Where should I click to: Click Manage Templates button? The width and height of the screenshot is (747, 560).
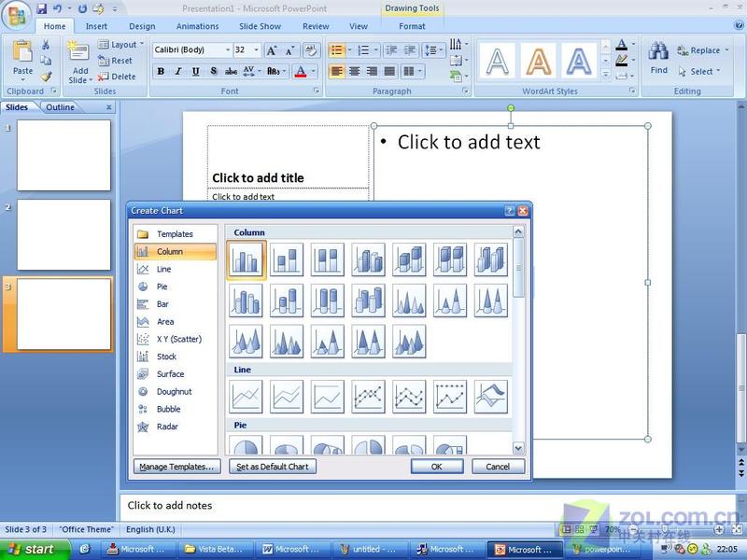(176, 467)
